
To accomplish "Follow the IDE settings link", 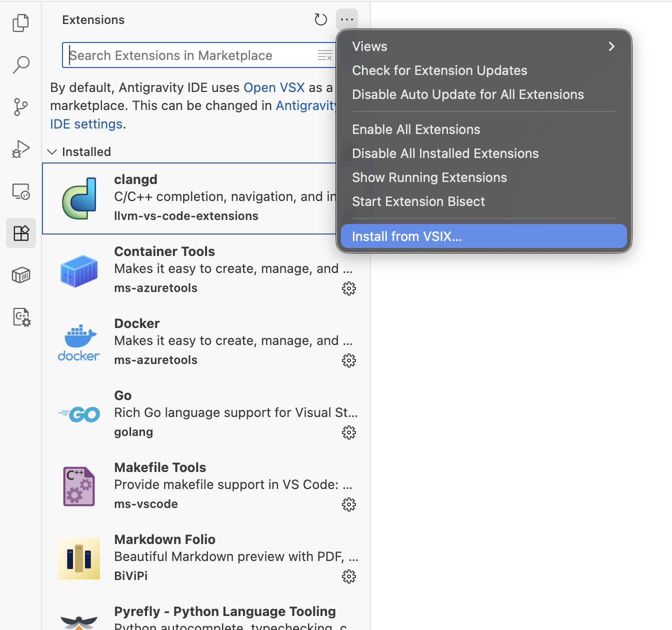I will [x=86, y=124].
